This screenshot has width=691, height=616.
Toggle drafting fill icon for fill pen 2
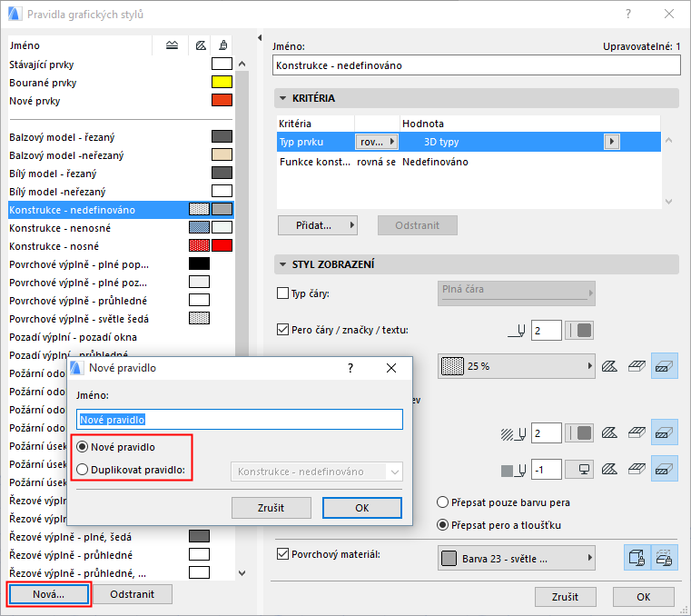coord(609,433)
